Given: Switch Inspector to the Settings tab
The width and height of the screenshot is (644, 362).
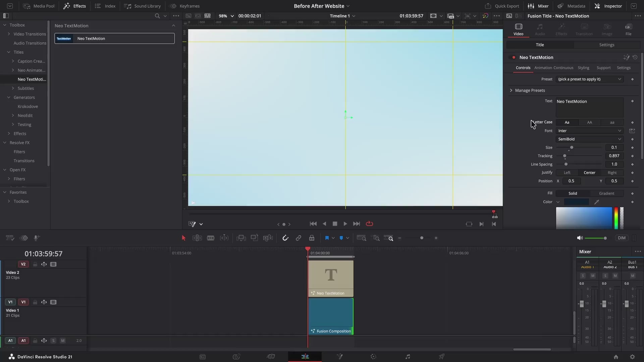Looking at the screenshot, I should [x=606, y=45].
